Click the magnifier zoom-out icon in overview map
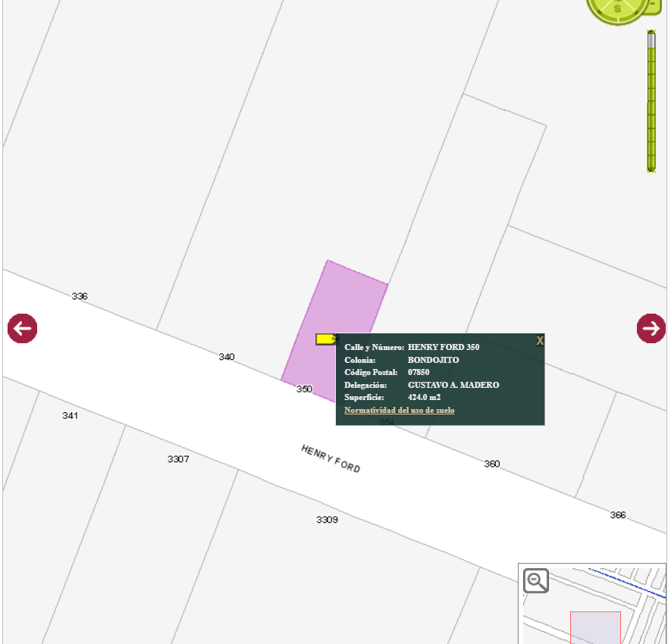Screen dimensions: 671x644 click(536, 580)
